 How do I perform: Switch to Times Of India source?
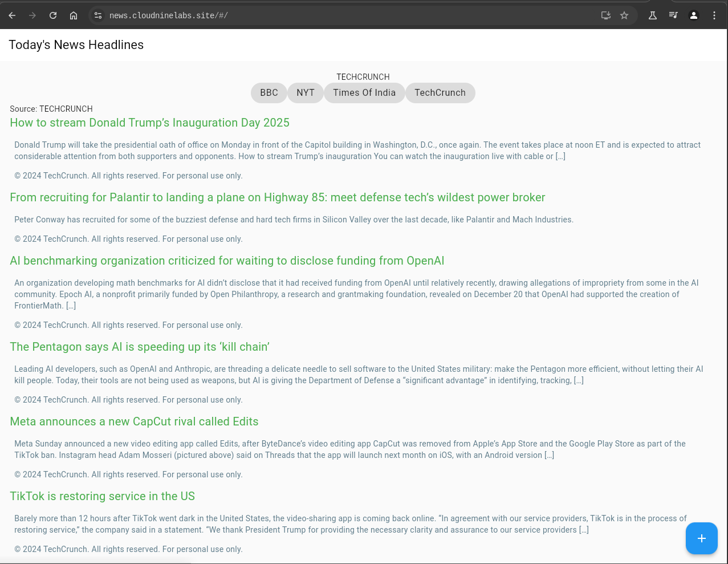pos(364,93)
